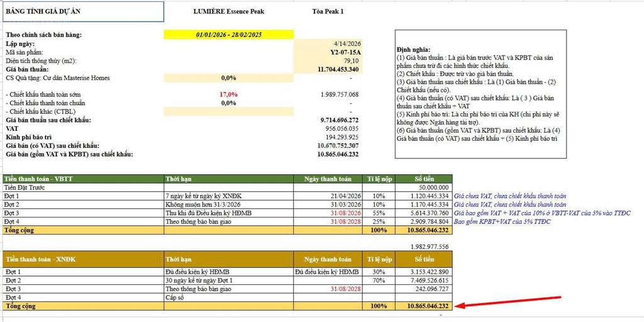Image resolution: width=644 pixels, height=322 pixels.
Task: Click the 'Số tiền' header in the VBTT table
Action: [424, 179]
